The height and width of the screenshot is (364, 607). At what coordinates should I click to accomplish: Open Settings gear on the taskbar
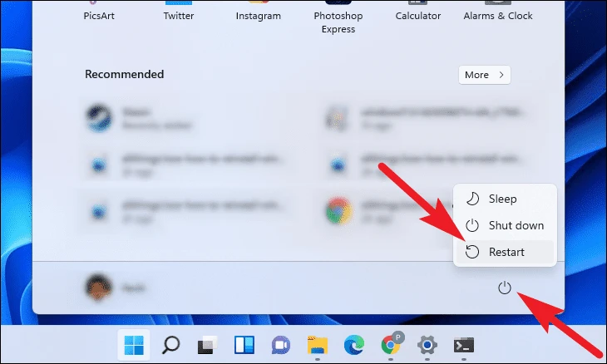pos(427,345)
